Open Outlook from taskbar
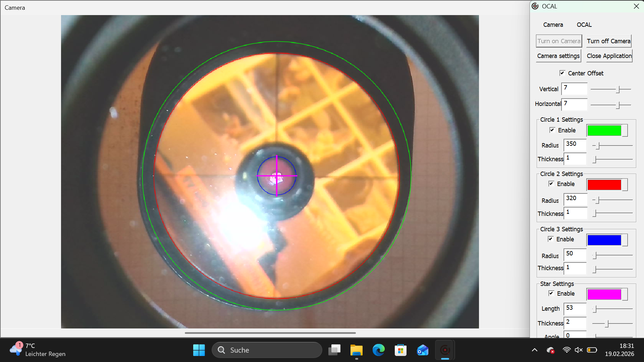The image size is (644, 362). pos(423,350)
